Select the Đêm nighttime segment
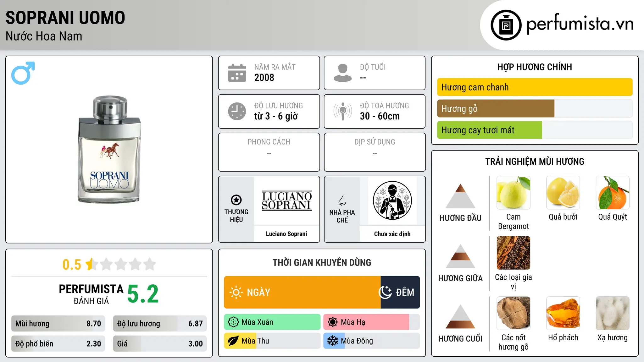The width and height of the screenshot is (644, 362). click(400, 292)
